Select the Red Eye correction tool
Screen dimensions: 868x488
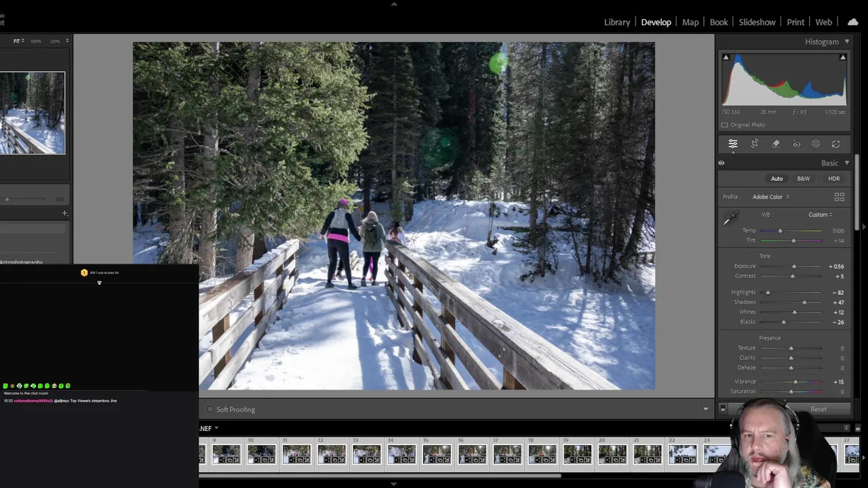click(797, 144)
